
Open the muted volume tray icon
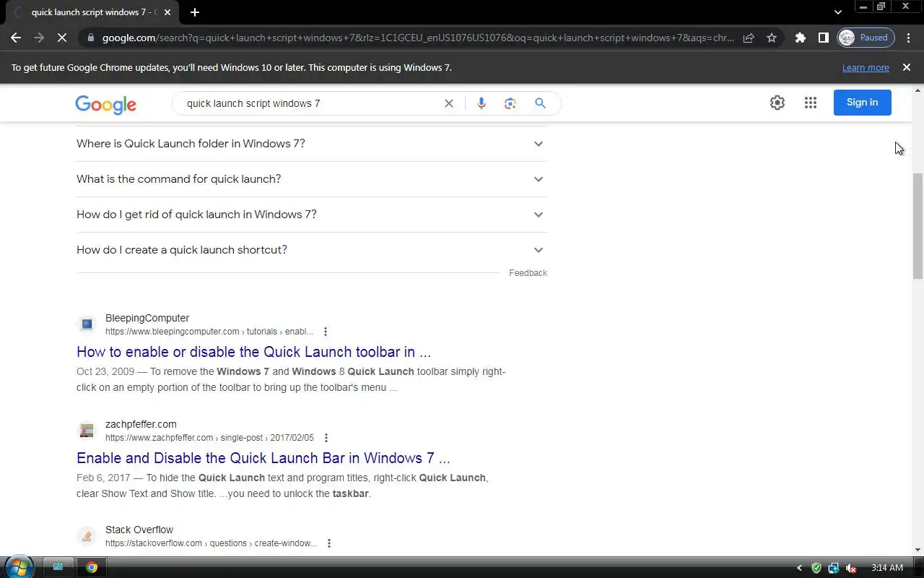coord(850,568)
